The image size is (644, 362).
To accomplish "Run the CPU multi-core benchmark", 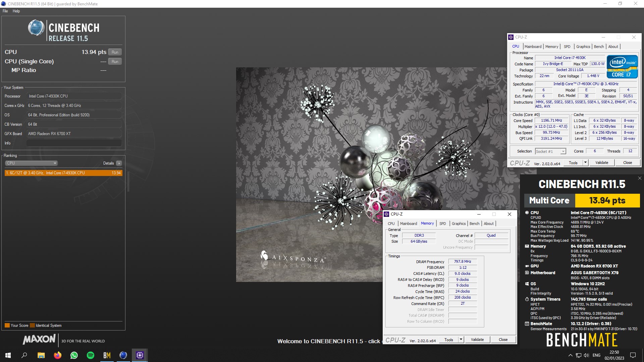I will point(115,52).
